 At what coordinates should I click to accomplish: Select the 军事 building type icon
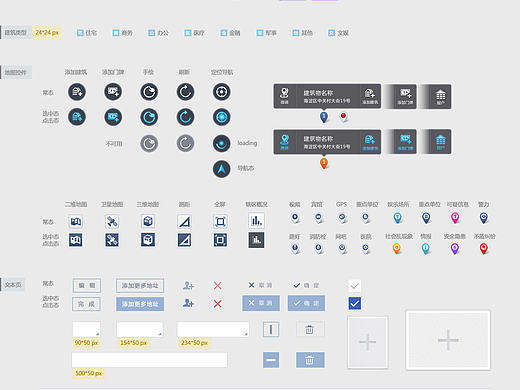260,33
